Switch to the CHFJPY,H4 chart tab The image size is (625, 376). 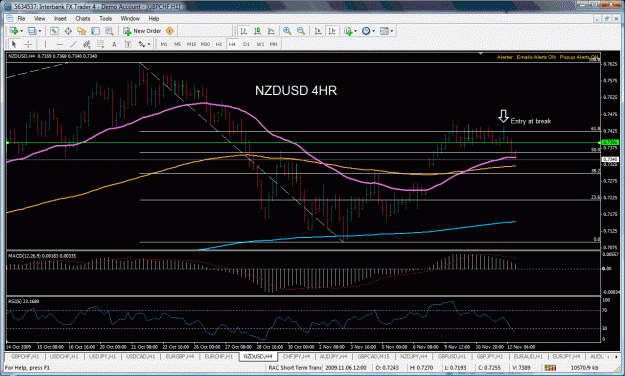(296, 356)
